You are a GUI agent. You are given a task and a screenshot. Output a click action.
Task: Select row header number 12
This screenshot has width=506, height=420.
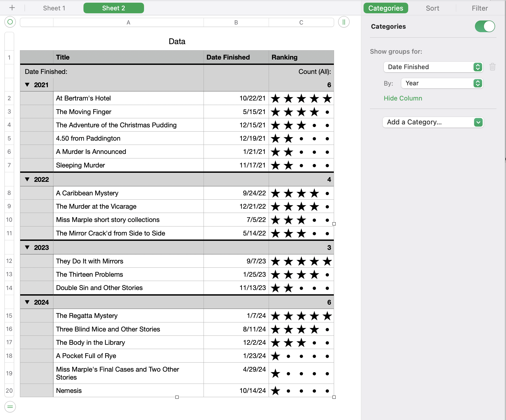[9, 261]
